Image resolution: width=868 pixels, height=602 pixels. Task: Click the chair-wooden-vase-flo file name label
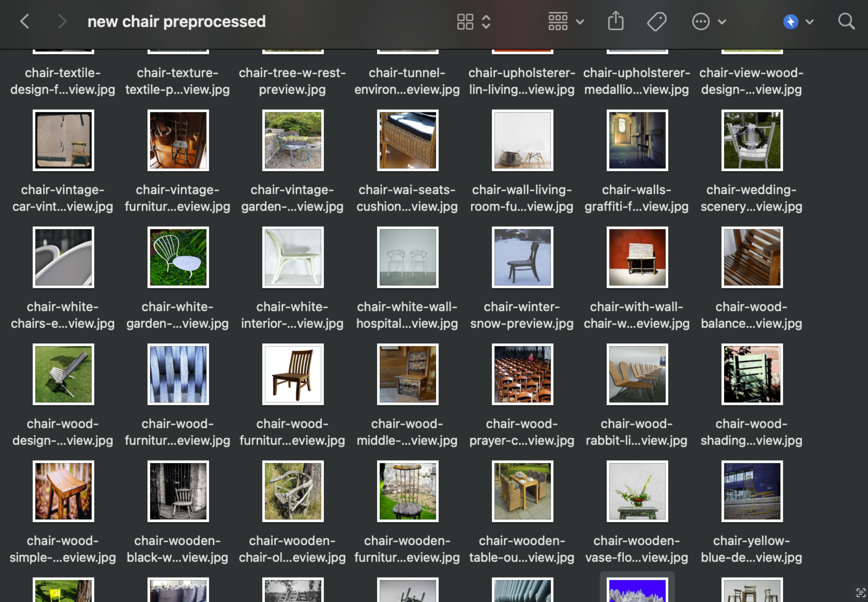(x=636, y=549)
